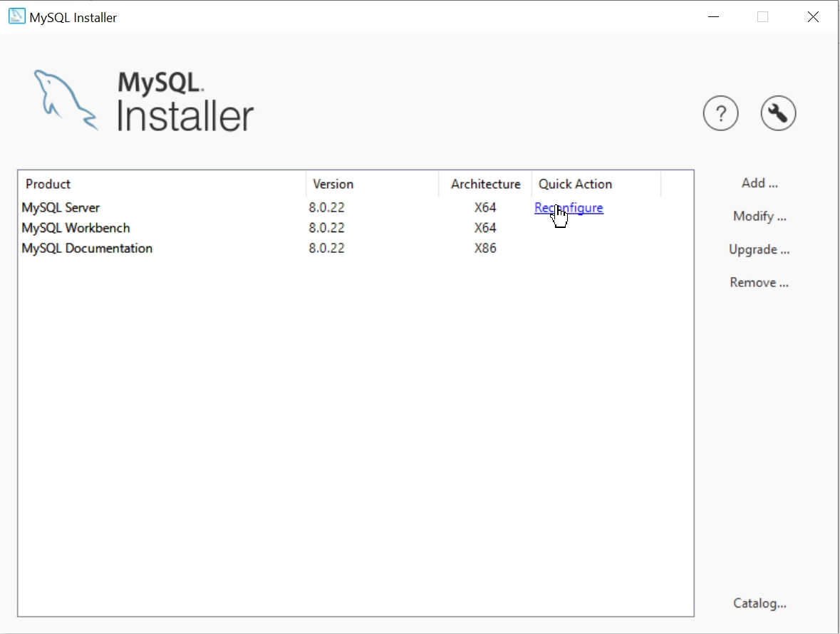Sort by the Version column header
The image size is (840, 634).
click(x=373, y=185)
